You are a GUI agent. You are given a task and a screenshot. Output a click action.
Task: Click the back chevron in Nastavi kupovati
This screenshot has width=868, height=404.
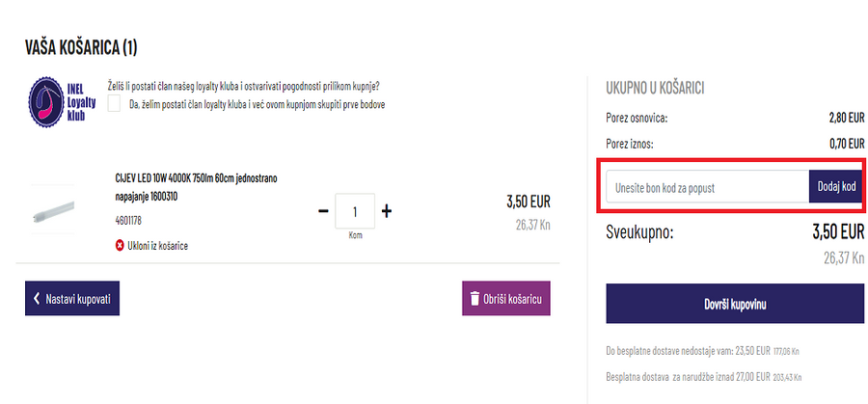[x=37, y=299]
